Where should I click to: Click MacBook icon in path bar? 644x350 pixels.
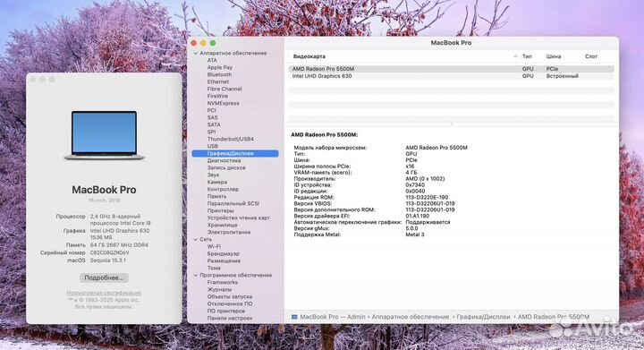[294, 317]
